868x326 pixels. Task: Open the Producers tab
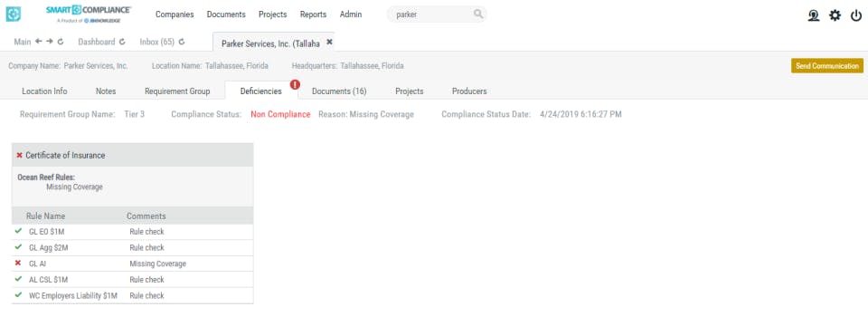[469, 91]
